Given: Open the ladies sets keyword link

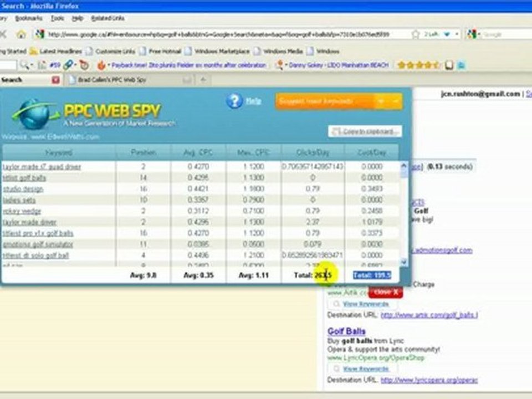Looking at the screenshot, I should click(x=19, y=200).
